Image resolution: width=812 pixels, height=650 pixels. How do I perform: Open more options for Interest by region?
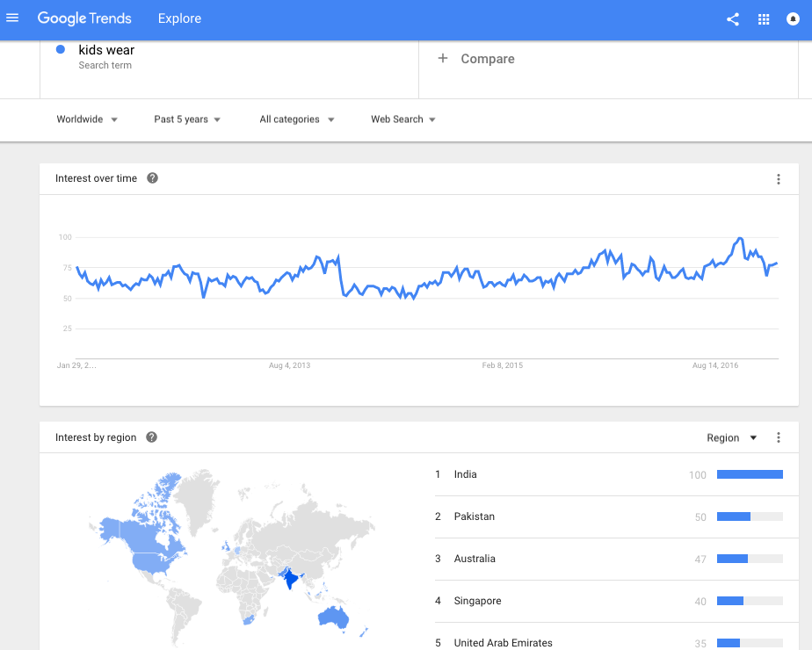pos(778,437)
